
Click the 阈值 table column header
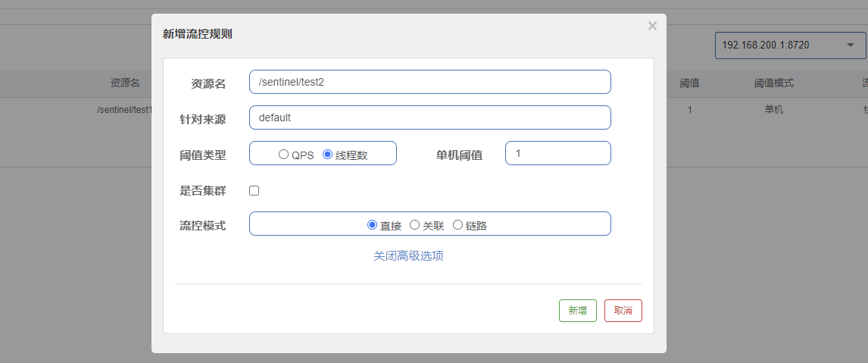click(689, 83)
